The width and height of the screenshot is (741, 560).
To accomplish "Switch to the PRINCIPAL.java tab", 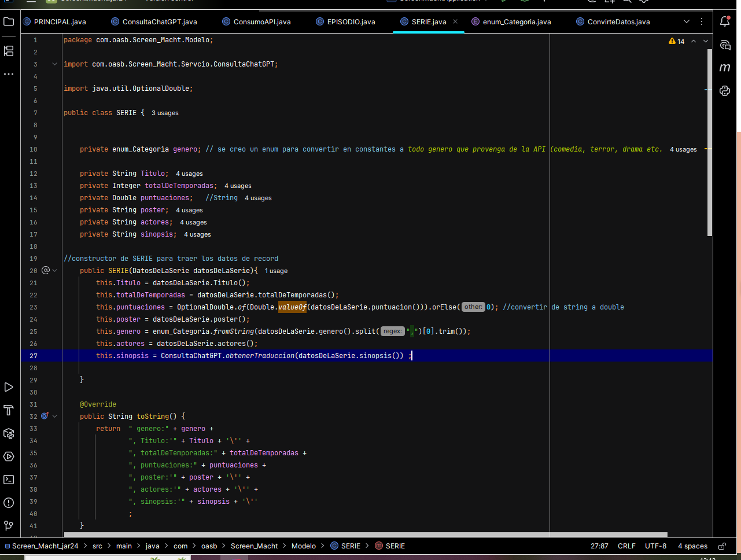I will (x=54, y=22).
